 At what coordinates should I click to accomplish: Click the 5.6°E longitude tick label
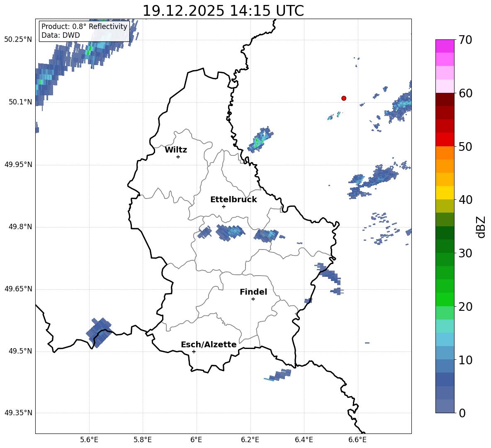pyautogui.click(x=89, y=440)
